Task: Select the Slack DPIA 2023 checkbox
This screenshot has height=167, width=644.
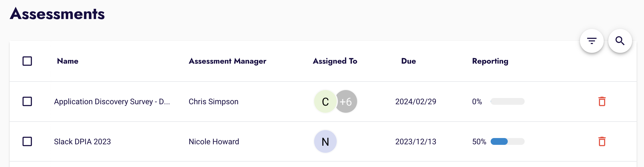Action: click(x=27, y=141)
